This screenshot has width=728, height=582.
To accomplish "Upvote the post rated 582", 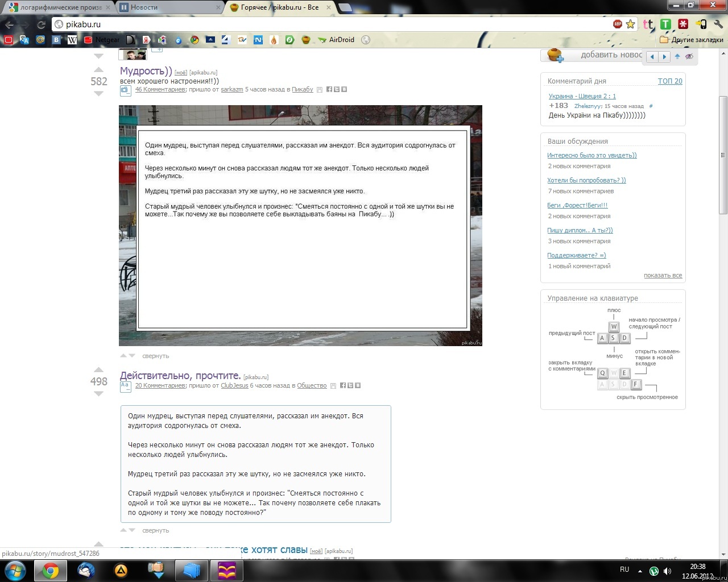I will click(98, 70).
